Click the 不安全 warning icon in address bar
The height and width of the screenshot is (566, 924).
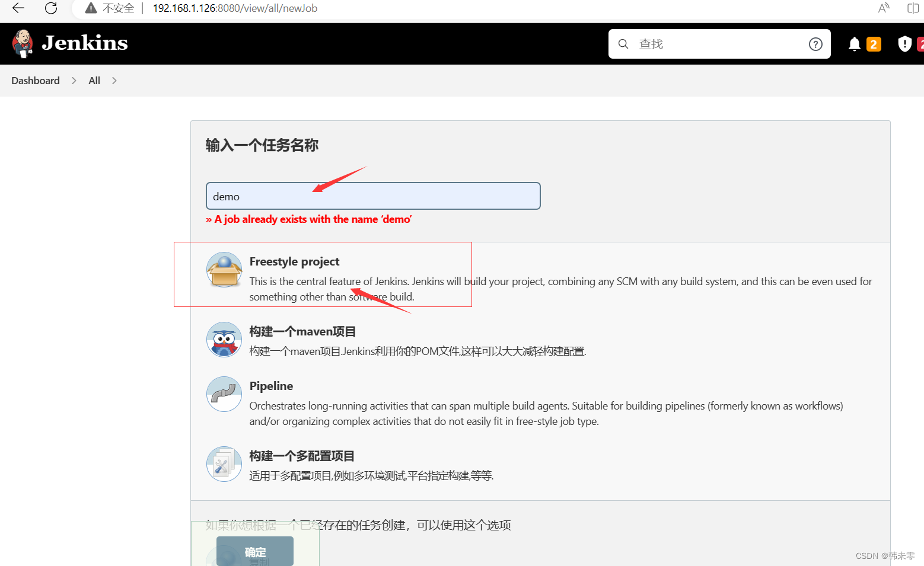[91, 8]
